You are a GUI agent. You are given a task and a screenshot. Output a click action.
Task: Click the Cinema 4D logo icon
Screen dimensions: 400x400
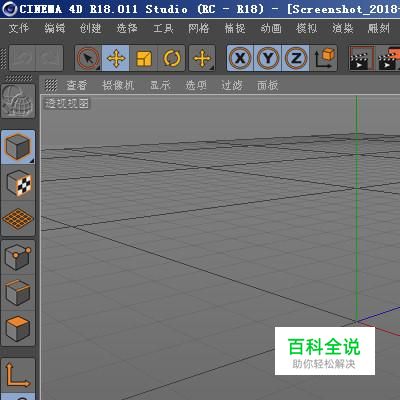click(10, 9)
